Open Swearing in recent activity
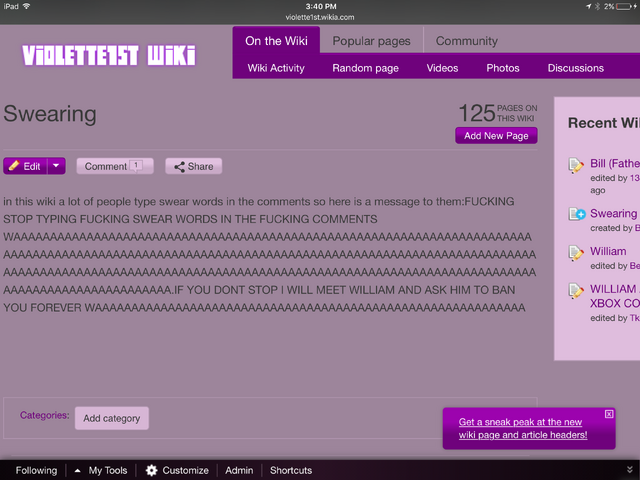The height and width of the screenshot is (480, 640). [x=613, y=213]
